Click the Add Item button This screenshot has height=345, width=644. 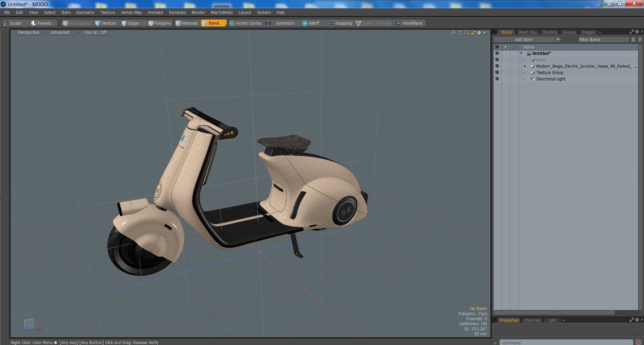(524, 40)
